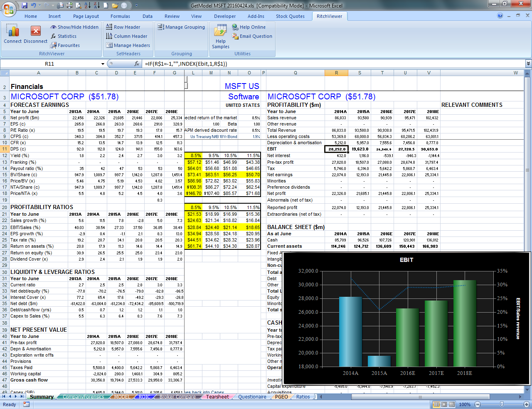Select column R header
The width and height of the screenshot is (532, 409).
337,73
